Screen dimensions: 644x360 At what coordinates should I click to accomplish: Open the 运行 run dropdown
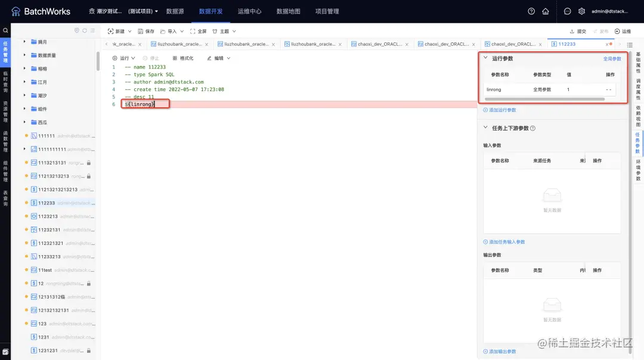coord(123,58)
